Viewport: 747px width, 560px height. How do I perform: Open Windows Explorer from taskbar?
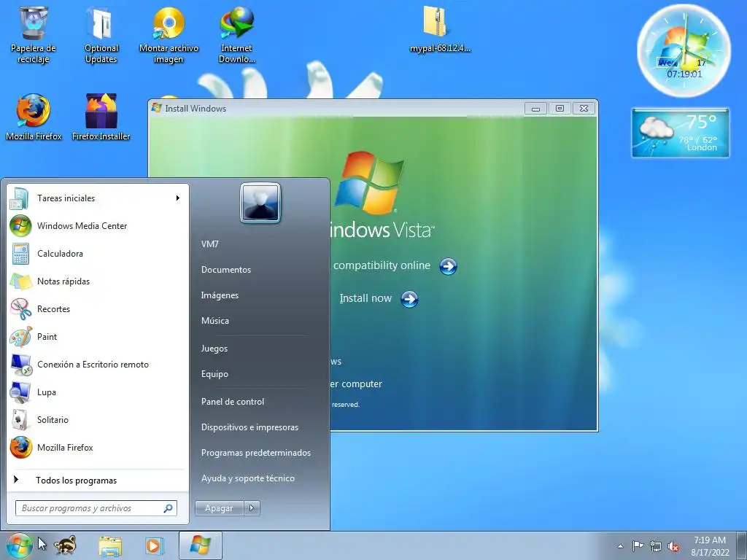110,545
